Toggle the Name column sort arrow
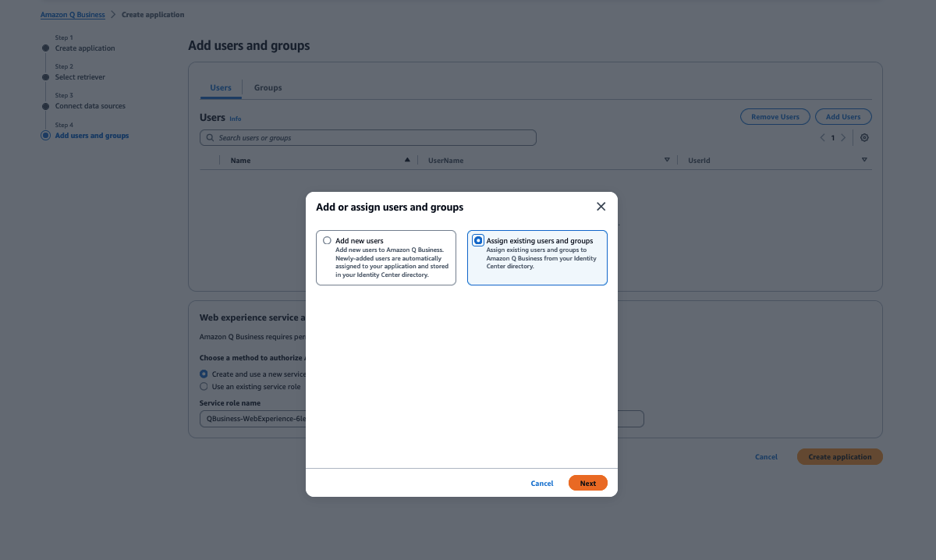 click(x=406, y=159)
